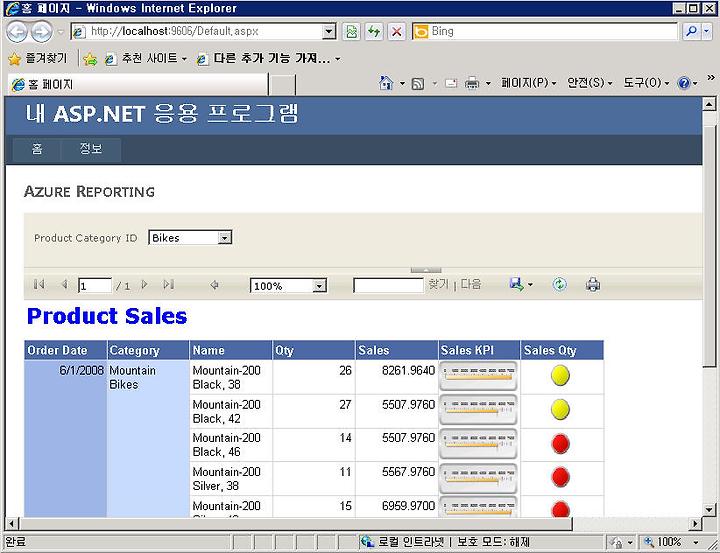Select the 정보 navigation tab
This screenshot has width=720, height=553.
pyautogui.click(x=91, y=149)
